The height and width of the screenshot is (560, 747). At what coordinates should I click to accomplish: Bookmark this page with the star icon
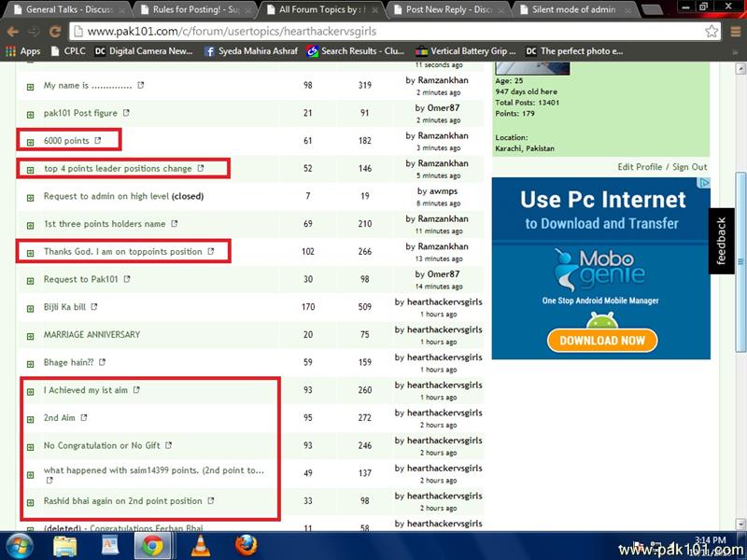pos(712,31)
